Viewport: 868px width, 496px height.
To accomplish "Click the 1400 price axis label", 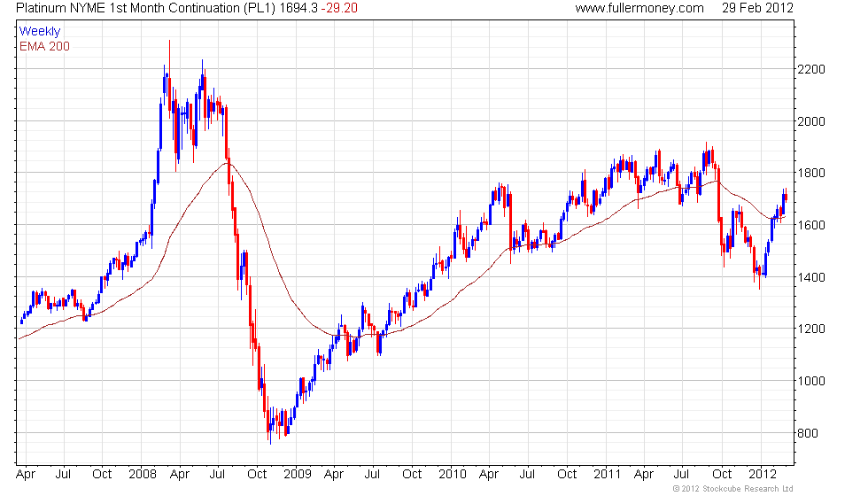I will (x=811, y=276).
